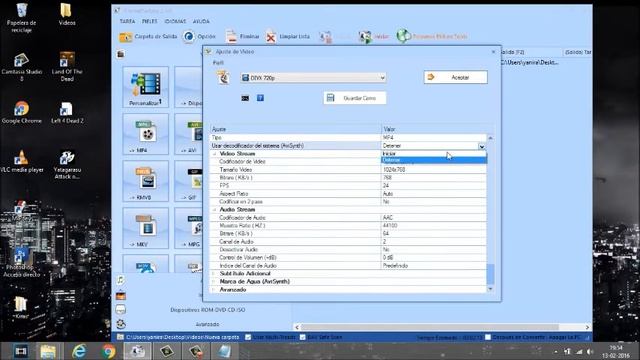
Task: Collapse the Audio Stream section
Action: (214, 210)
